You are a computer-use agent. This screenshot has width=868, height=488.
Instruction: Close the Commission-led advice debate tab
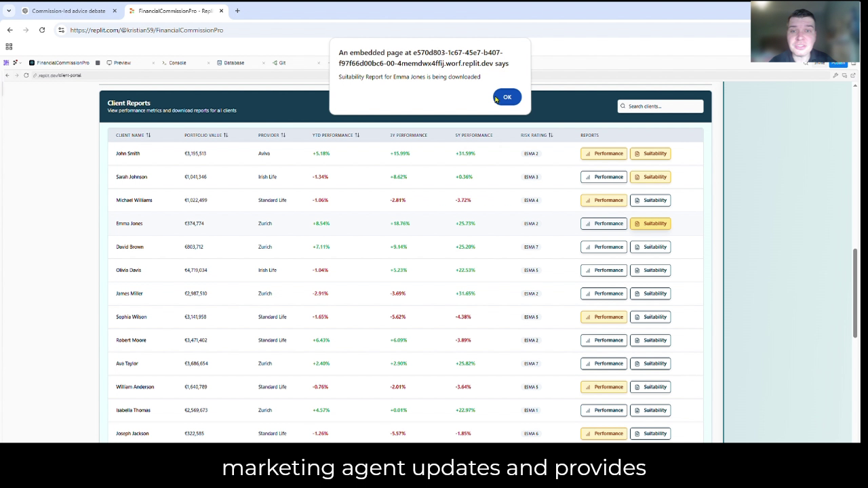click(x=115, y=11)
